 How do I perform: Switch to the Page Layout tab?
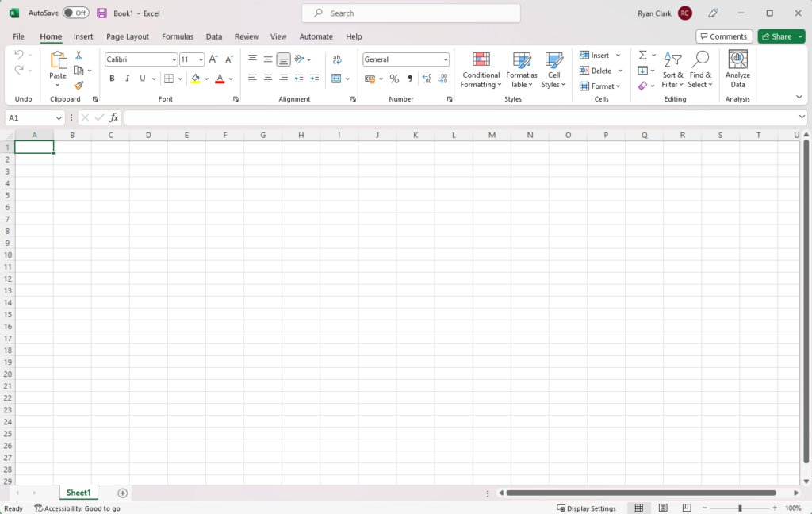click(x=128, y=36)
